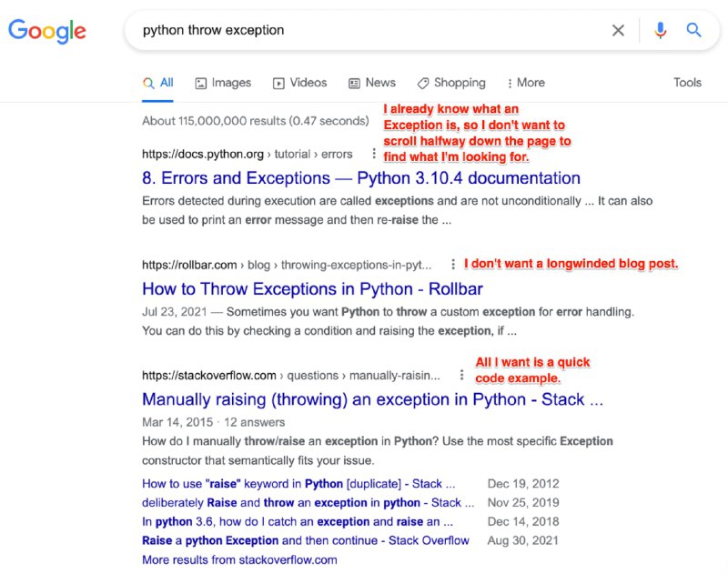
Task: Switch to the Shopping tab
Action: point(451,83)
